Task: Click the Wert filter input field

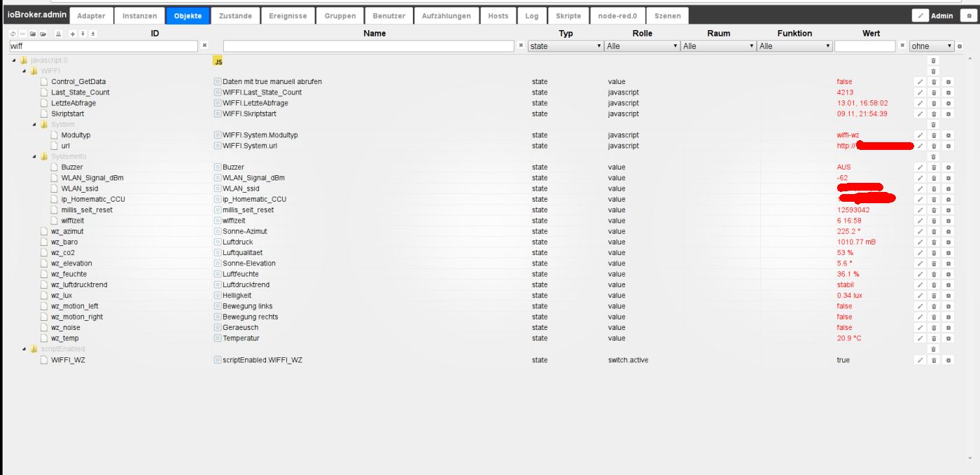Action: click(x=865, y=46)
